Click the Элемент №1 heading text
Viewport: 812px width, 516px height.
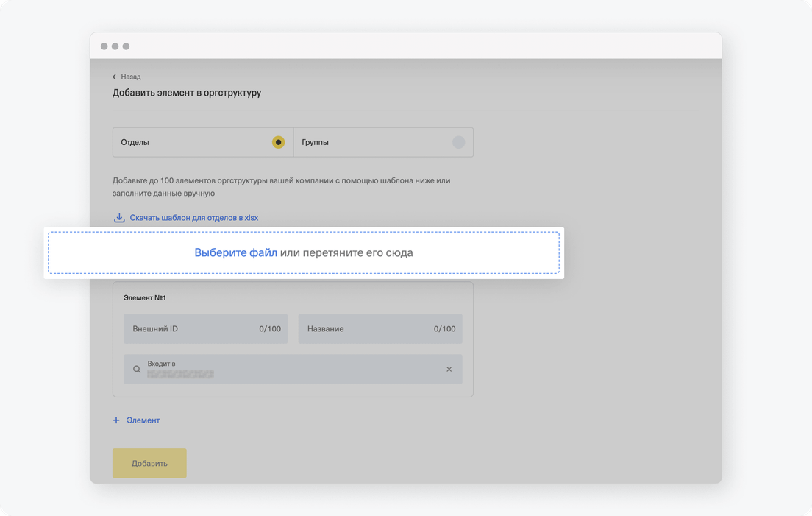point(144,297)
